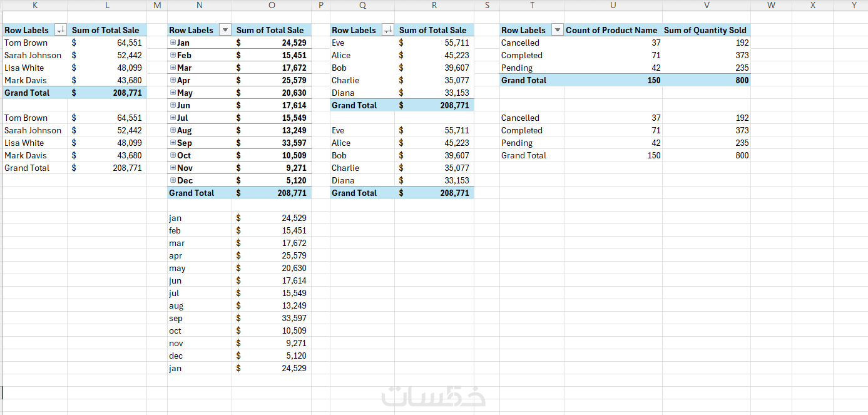Expand the Oct month group
This screenshot has width=868, height=415.
coord(173,155)
